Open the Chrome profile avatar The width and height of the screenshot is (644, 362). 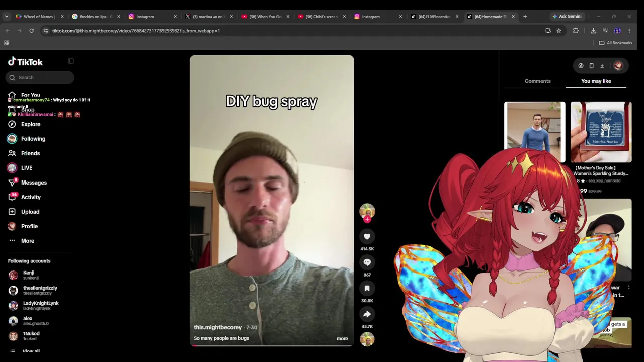pyautogui.click(x=617, y=31)
